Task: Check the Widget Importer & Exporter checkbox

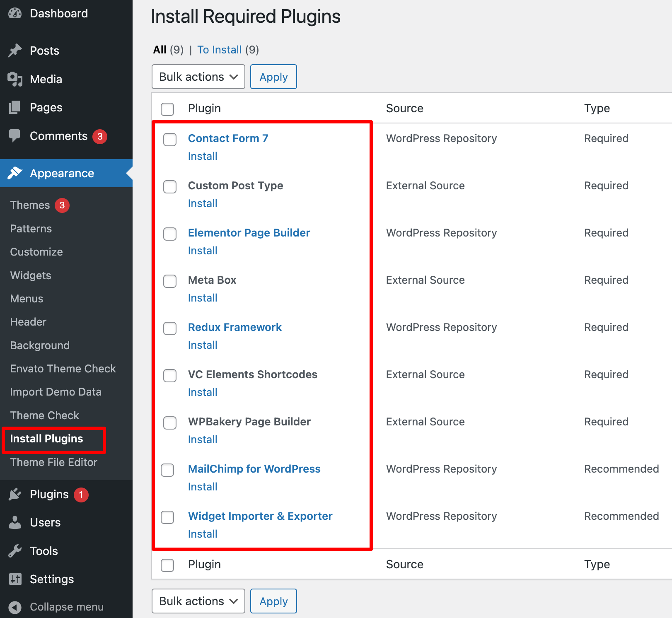Action: (167, 517)
